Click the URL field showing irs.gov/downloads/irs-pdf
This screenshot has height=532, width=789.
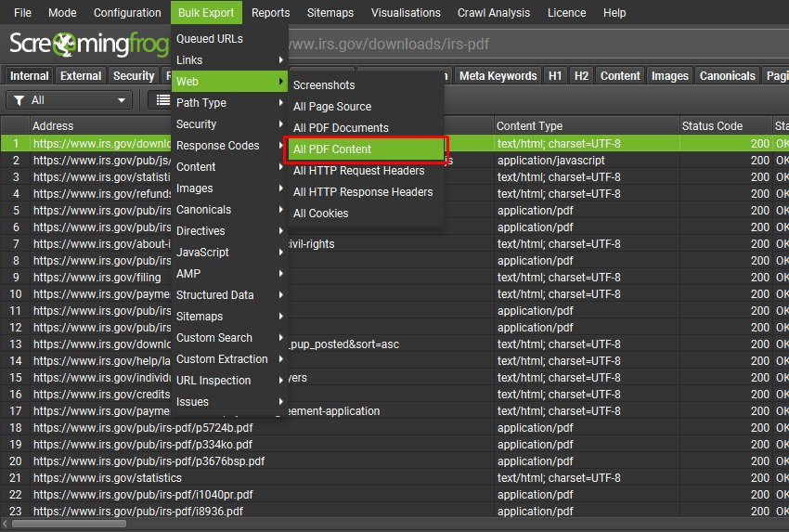tap(538, 45)
